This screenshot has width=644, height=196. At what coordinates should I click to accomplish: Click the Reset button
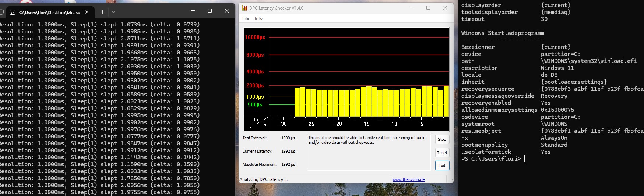pyautogui.click(x=442, y=153)
